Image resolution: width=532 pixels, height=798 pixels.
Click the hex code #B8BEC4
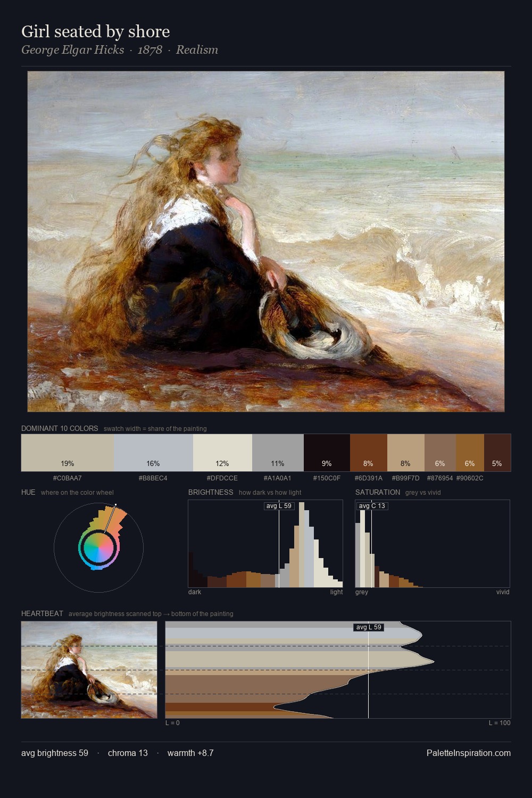[153, 478]
